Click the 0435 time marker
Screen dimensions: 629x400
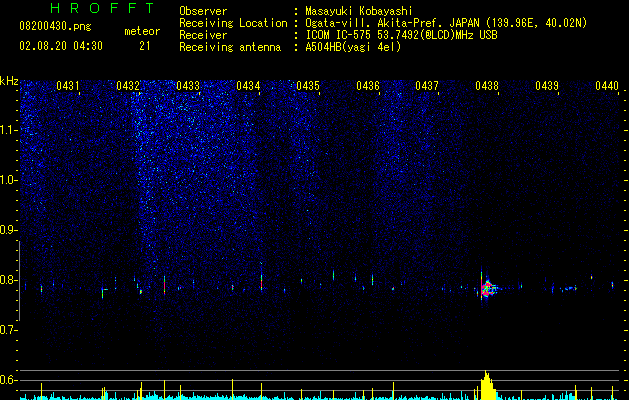(308, 86)
